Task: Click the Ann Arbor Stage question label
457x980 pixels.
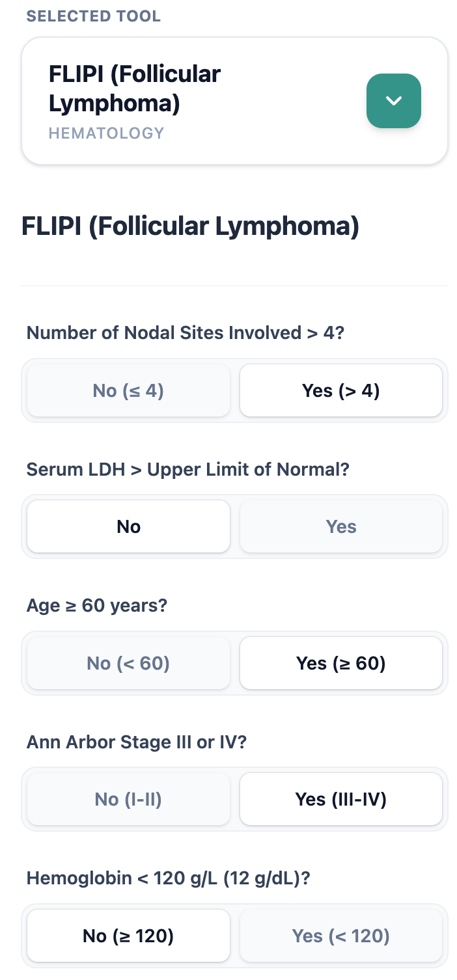Action: pyautogui.click(x=137, y=742)
